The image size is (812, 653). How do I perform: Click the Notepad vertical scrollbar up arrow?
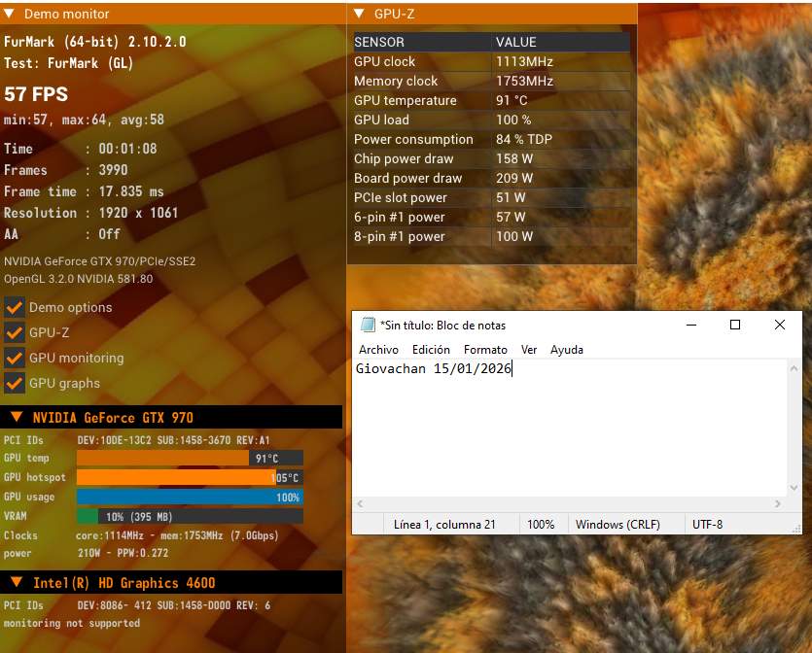point(794,368)
